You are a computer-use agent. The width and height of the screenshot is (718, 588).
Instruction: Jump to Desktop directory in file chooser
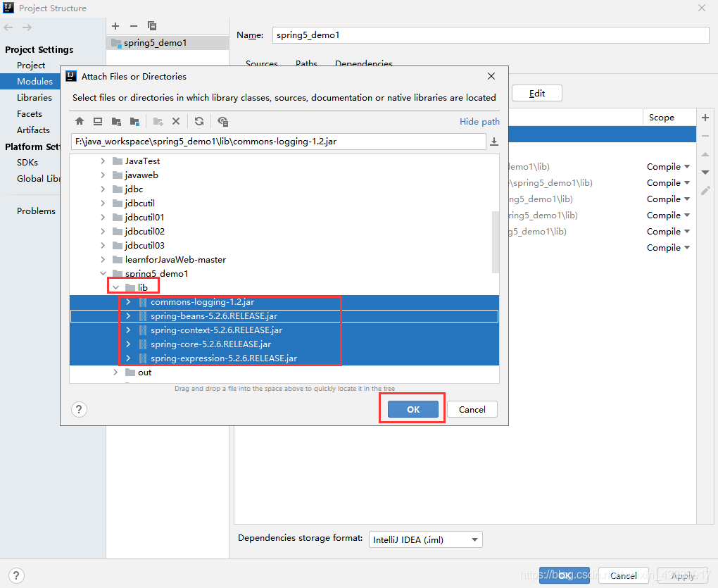click(98, 121)
